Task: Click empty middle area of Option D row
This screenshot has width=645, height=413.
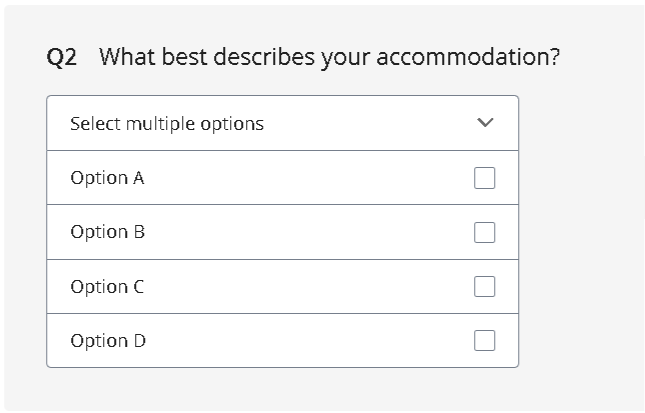Action: [300, 340]
